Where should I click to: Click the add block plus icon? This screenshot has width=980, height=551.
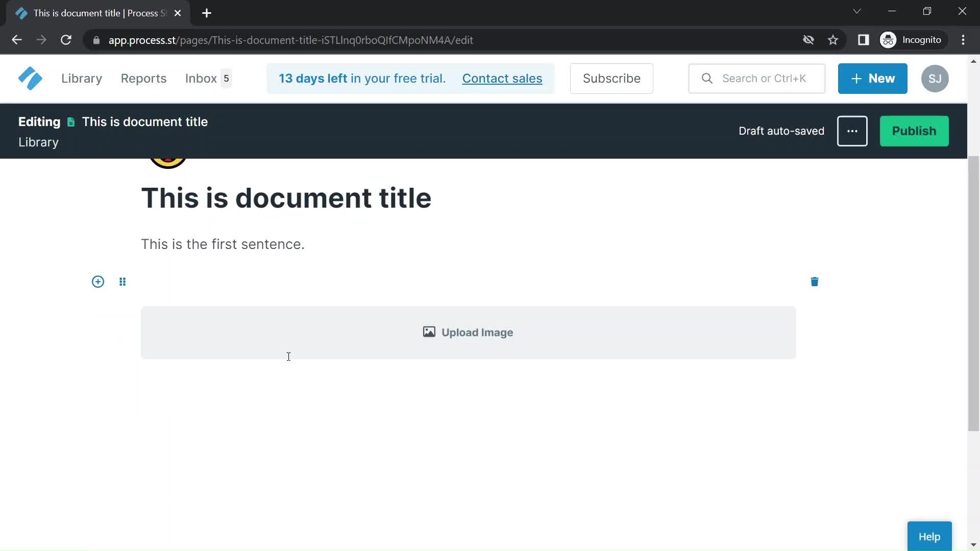pos(97,281)
